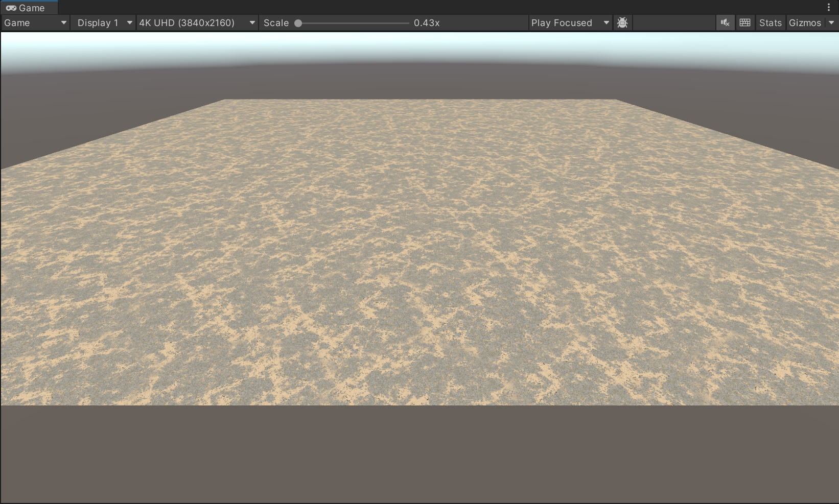Open the Play Focused dropdown
The image size is (839, 504).
570,23
